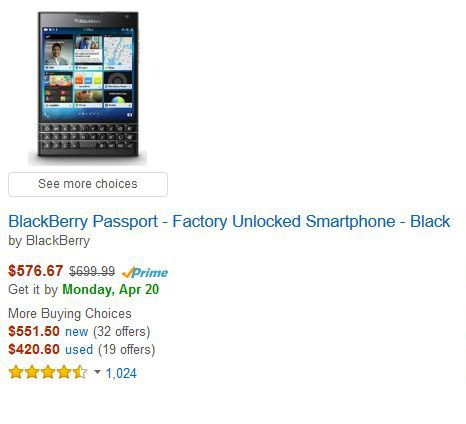Click the Monday, Apr 20 delivery date
This screenshot has height=424, width=466.
[111, 289]
